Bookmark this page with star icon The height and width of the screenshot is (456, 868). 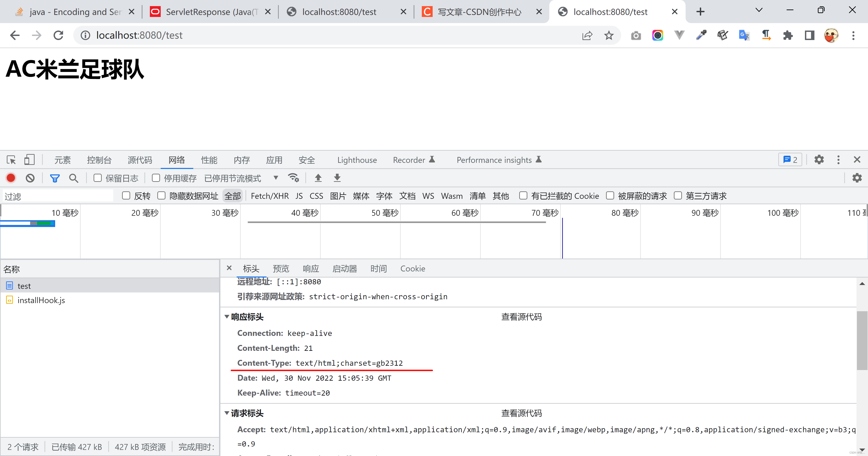(x=609, y=35)
